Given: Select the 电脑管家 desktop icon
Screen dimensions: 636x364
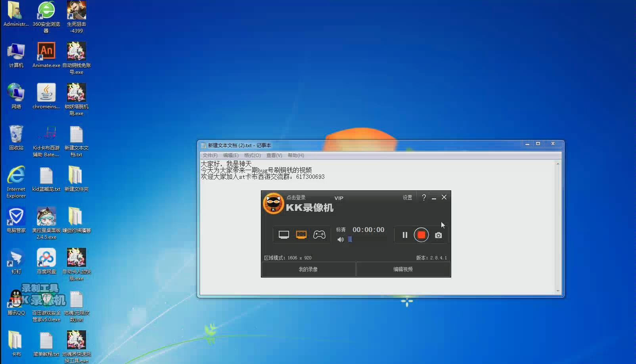Looking at the screenshot, I should point(16,220).
